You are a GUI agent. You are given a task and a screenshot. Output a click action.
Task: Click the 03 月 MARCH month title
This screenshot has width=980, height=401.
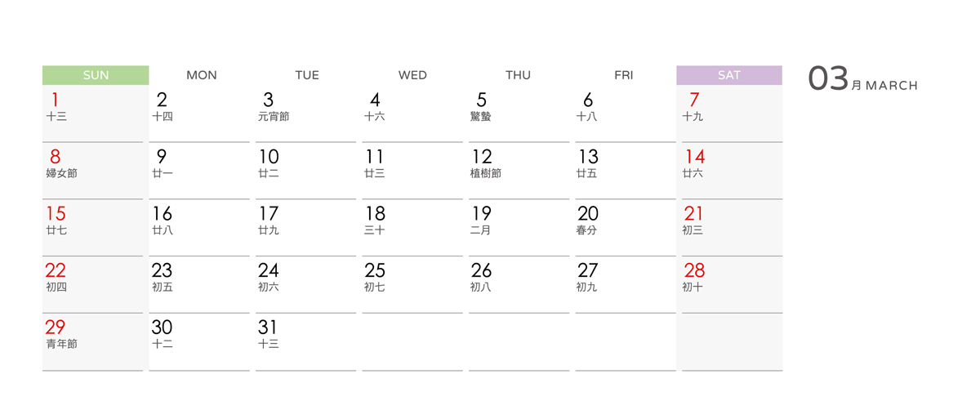point(863,80)
